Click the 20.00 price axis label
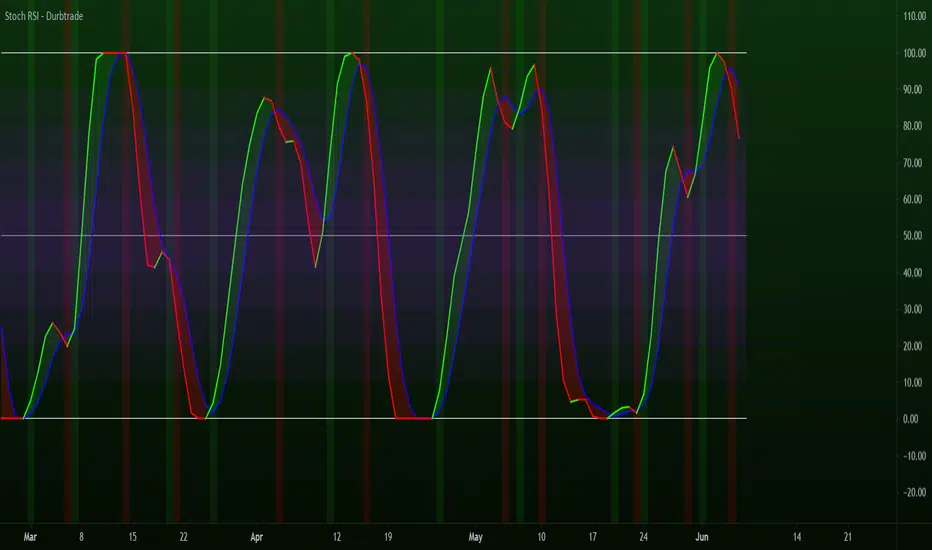This screenshot has height=550, width=932. [x=912, y=346]
